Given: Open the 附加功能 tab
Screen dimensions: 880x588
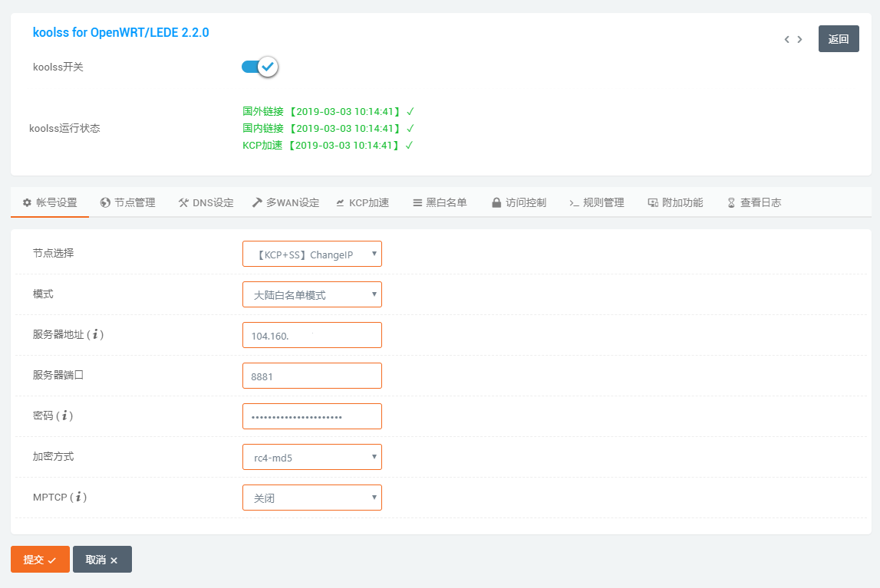Looking at the screenshot, I should (676, 202).
